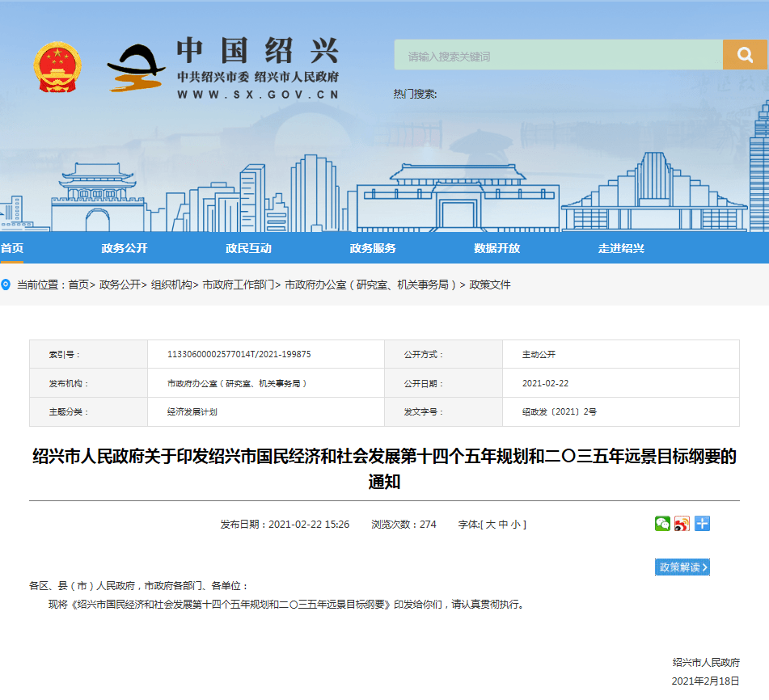
Task: Open the 数据开放 navigation tab
Action: pyautogui.click(x=496, y=248)
